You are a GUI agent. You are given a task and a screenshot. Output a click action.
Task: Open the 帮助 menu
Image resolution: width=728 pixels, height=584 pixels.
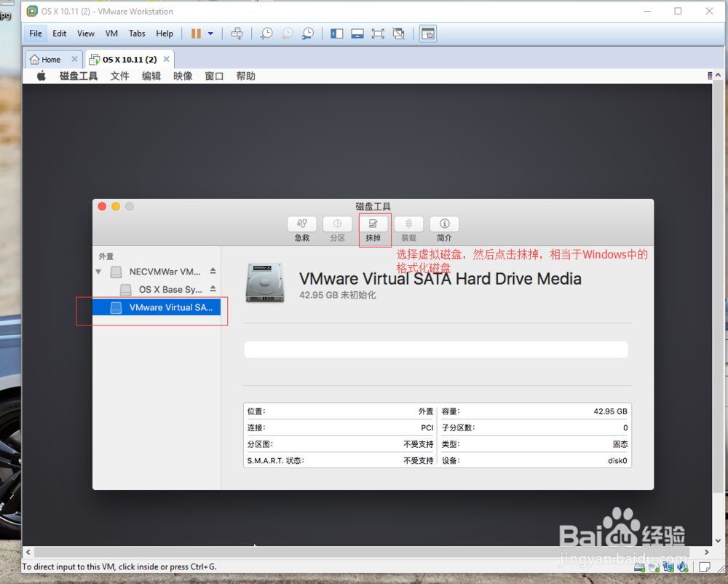click(x=246, y=76)
